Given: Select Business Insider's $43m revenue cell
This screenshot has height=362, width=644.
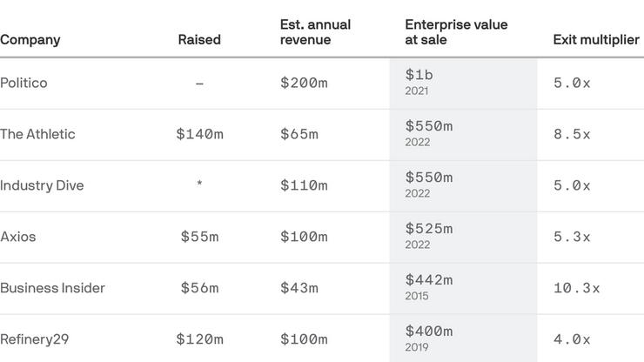Looking at the screenshot, I should (x=299, y=288).
